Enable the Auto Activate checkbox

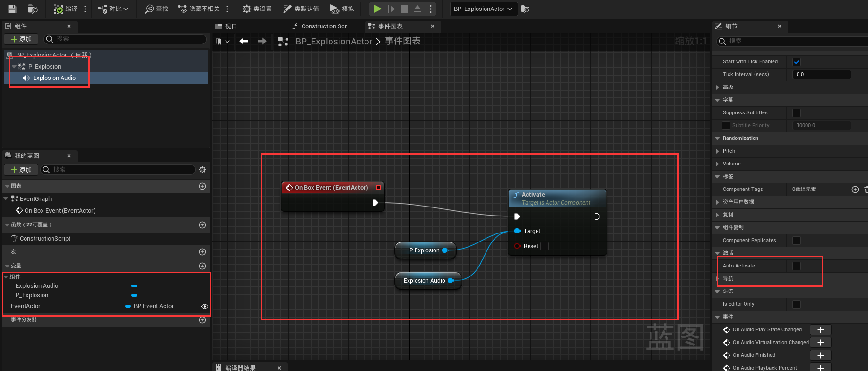[x=797, y=266]
